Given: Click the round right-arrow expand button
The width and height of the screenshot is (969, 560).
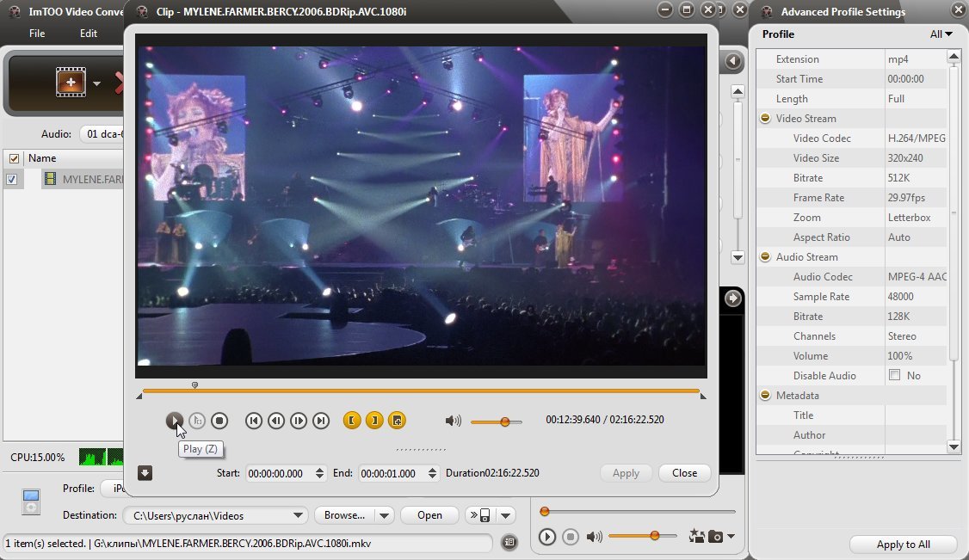Looking at the screenshot, I should pos(733,298).
